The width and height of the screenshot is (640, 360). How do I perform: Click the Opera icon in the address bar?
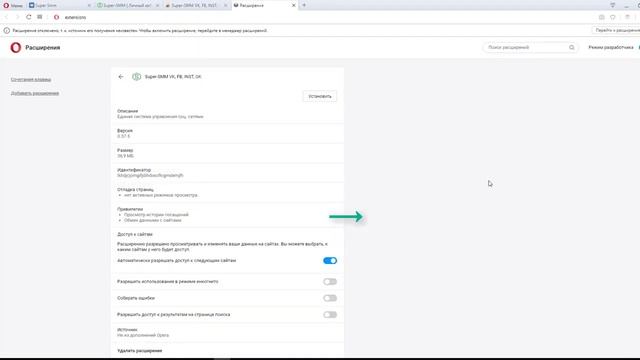[56, 17]
